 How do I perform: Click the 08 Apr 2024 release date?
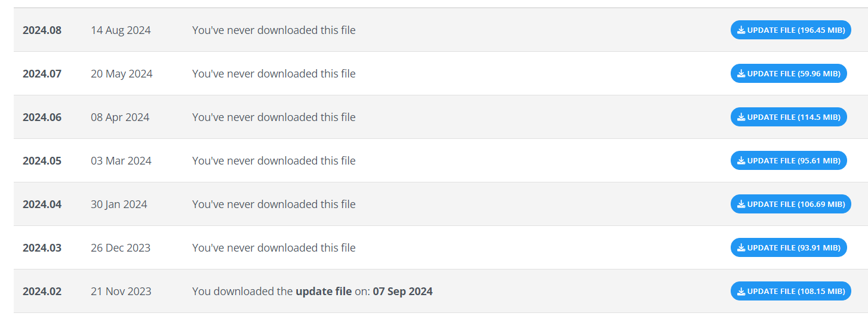(x=120, y=117)
